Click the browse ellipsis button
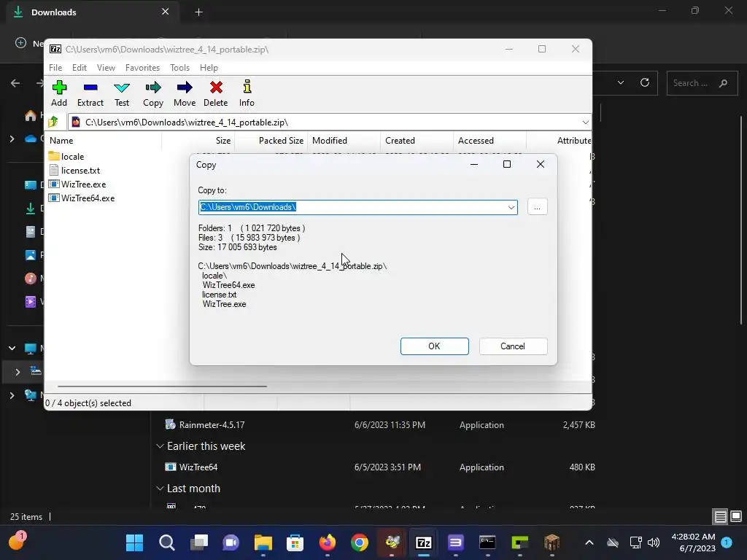The width and height of the screenshot is (747, 560). click(x=538, y=207)
